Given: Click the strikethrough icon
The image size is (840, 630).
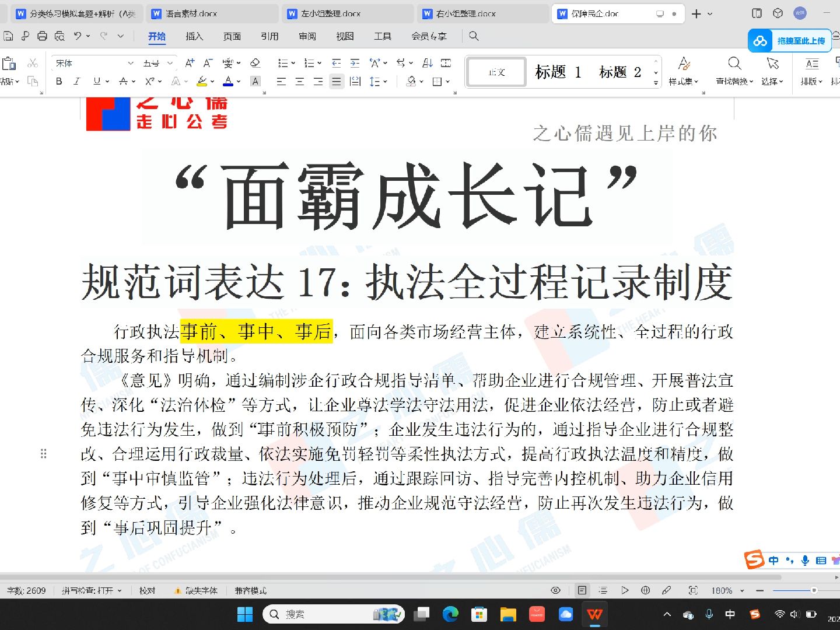Looking at the screenshot, I should click(123, 81).
